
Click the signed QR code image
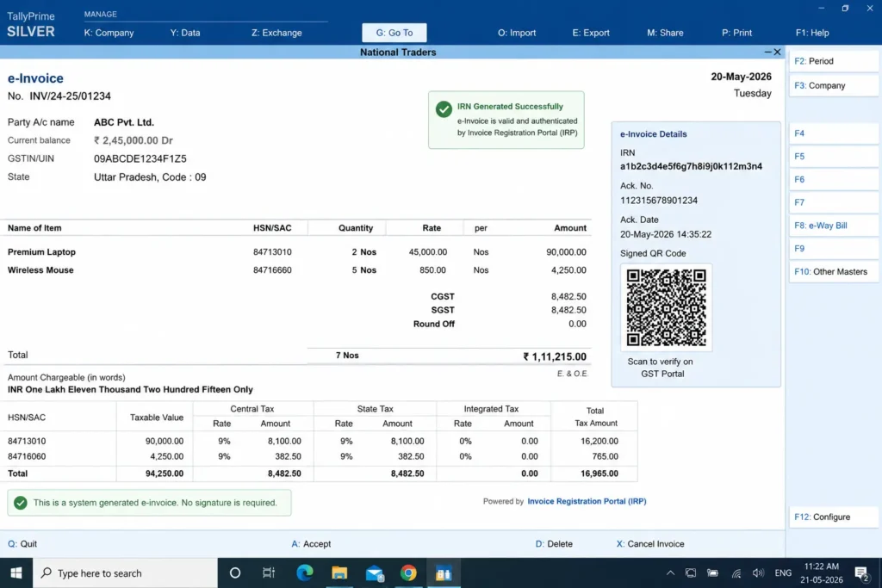[666, 307]
